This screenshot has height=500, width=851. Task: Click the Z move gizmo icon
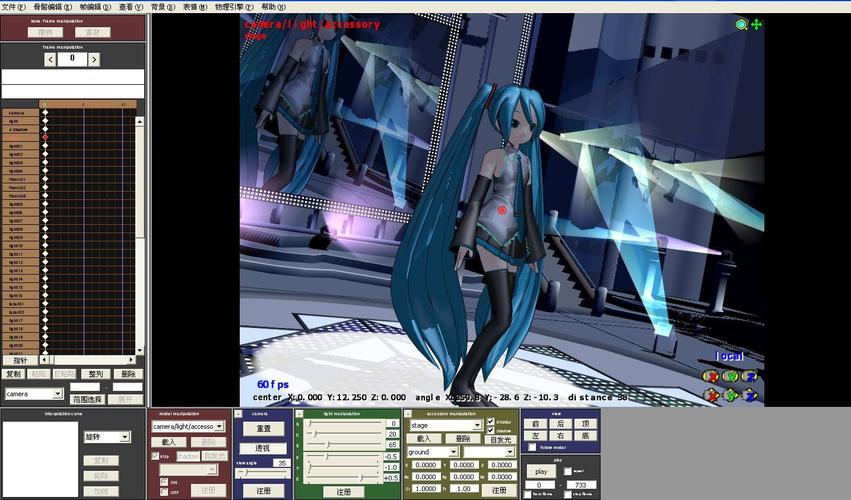[750, 395]
